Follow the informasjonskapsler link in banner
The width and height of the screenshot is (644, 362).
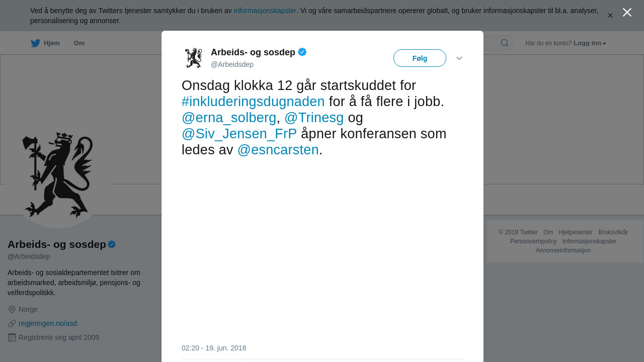coord(265,11)
